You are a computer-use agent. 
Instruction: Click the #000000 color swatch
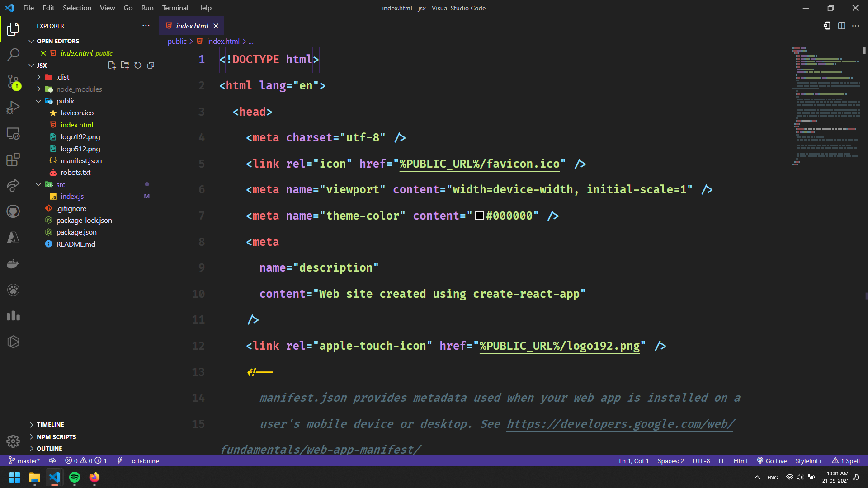[x=479, y=216]
